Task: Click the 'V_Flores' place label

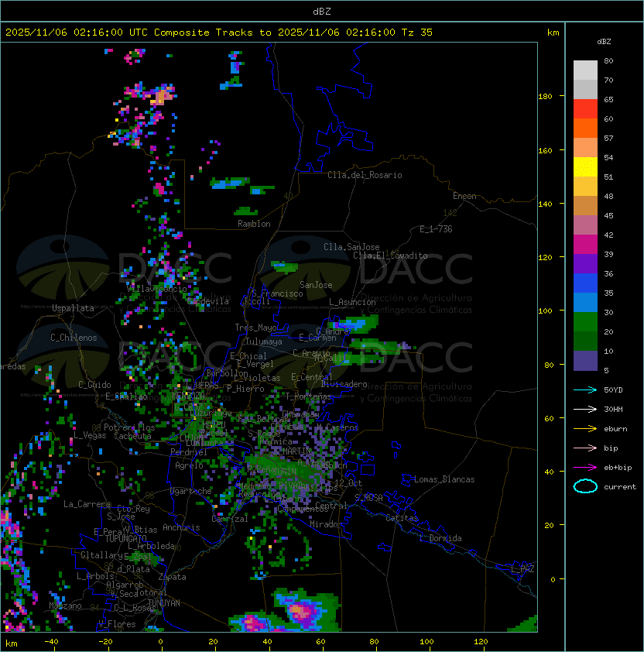Action: pyautogui.click(x=117, y=624)
